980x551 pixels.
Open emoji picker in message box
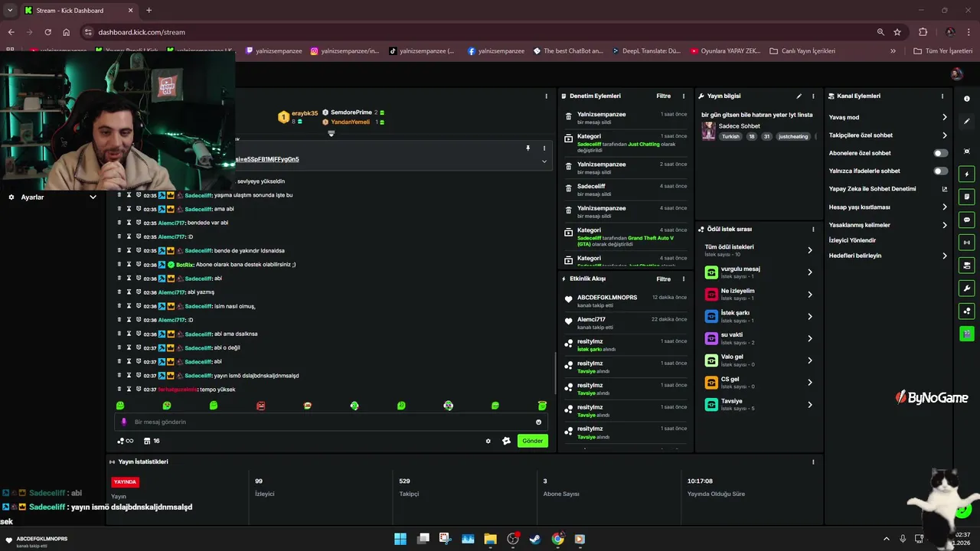tap(539, 422)
